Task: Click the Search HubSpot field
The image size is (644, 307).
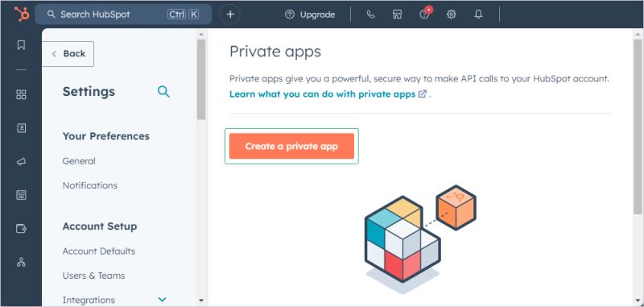Action: [123, 15]
